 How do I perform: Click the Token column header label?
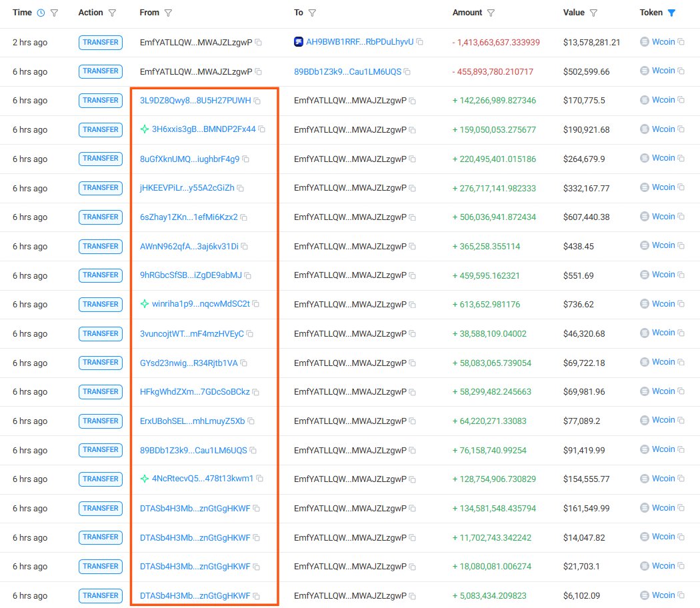click(651, 13)
